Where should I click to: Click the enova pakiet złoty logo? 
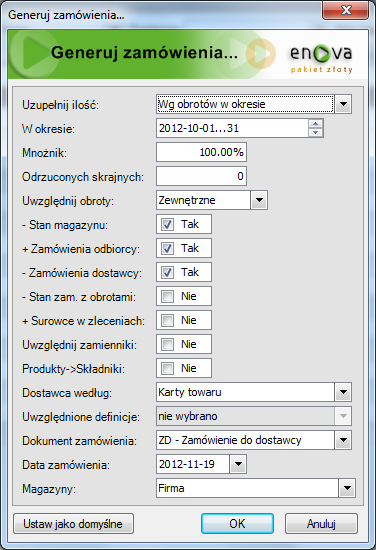321,58
